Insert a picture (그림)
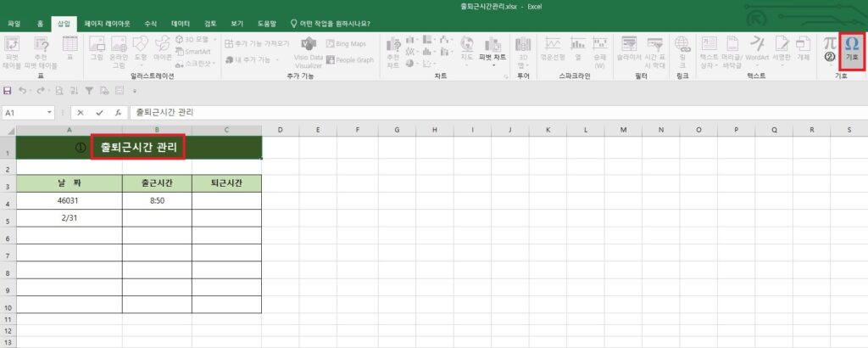The width and height of the screenshot is (868, 348). (x=97, y=48)
